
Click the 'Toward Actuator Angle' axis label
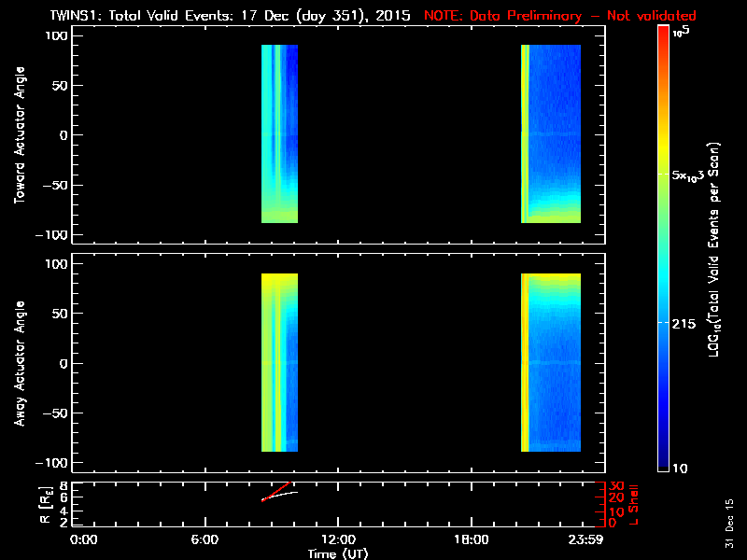[x=17, y=135]
